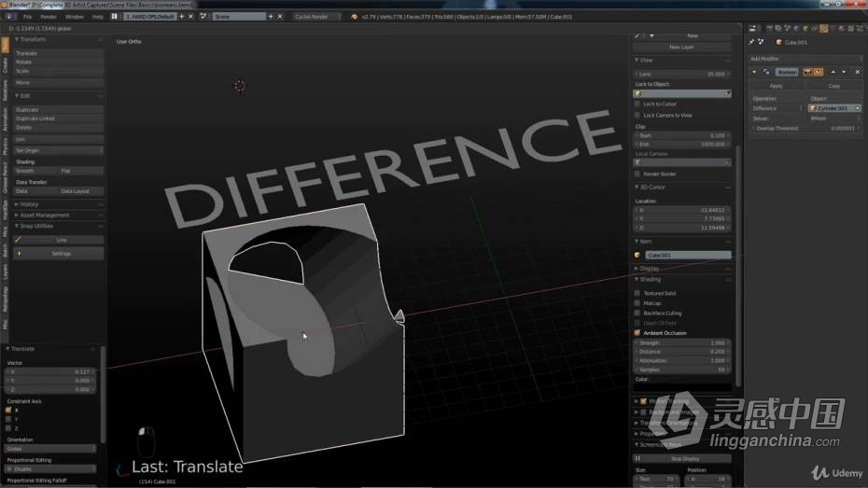868x488 pixels.
Task: Open the Help menu
Action: (x=98, y=17)
